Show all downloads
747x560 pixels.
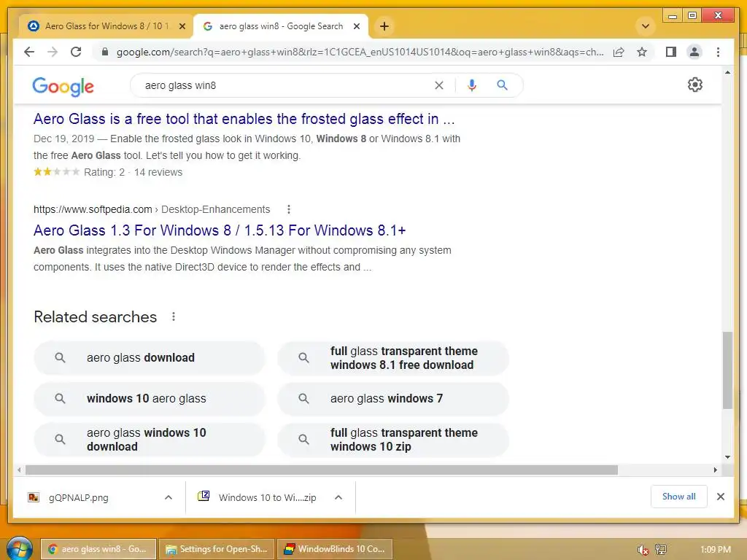click(679, 497)
